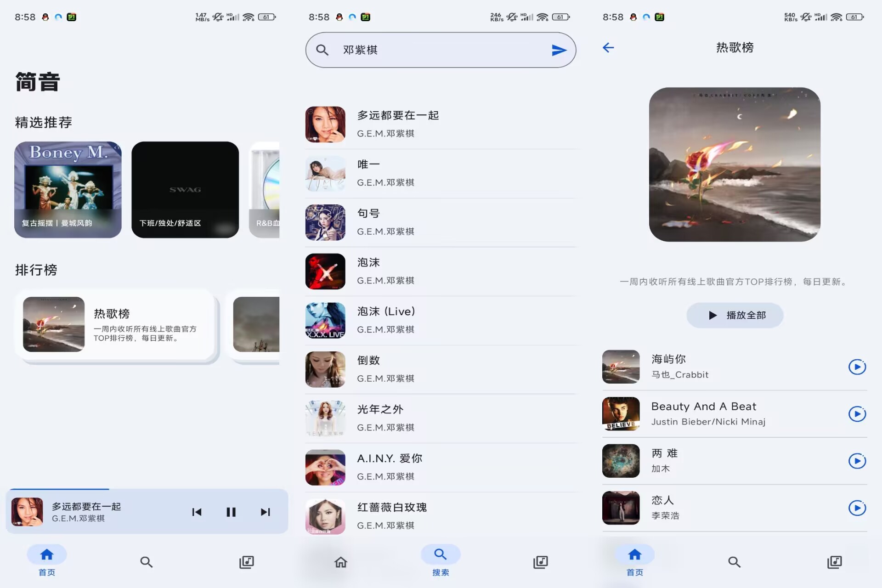Open the music library icon in bottom navigation
882x588 pixels.
246,562
